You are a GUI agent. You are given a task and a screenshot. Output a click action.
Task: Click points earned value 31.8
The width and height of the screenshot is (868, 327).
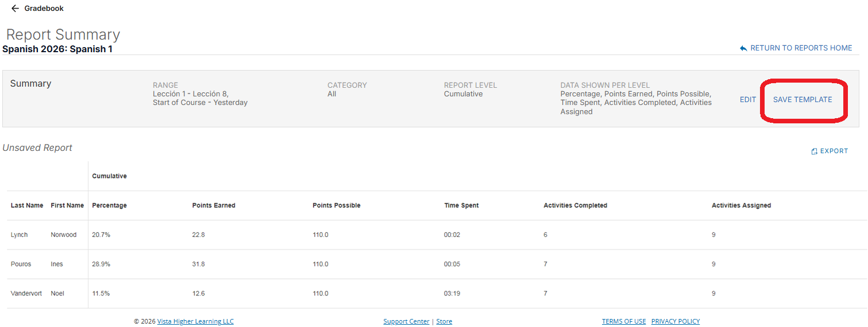(x=199, y=264)
